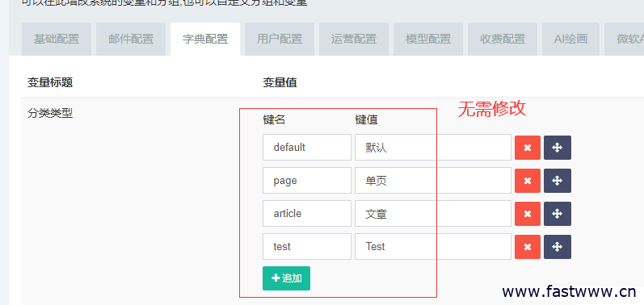The width and height of the screenshot is (644, 305).
Task: Click the 键值 column label
Action: 366,119
